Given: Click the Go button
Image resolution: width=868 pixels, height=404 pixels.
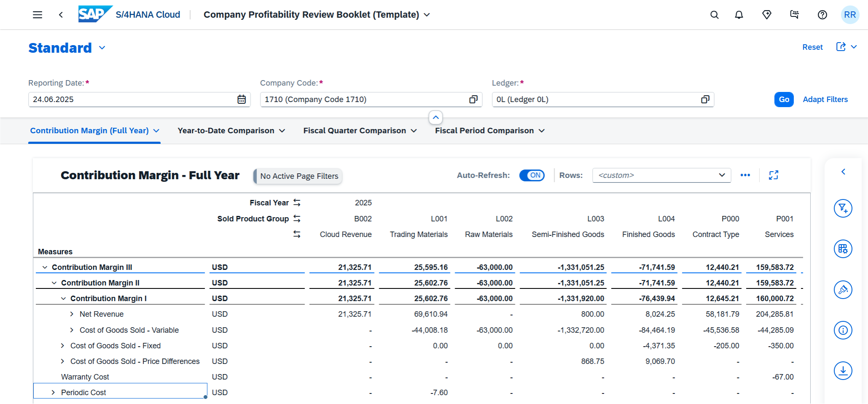Looking at the screenshot, I should (x=784, y=100).
